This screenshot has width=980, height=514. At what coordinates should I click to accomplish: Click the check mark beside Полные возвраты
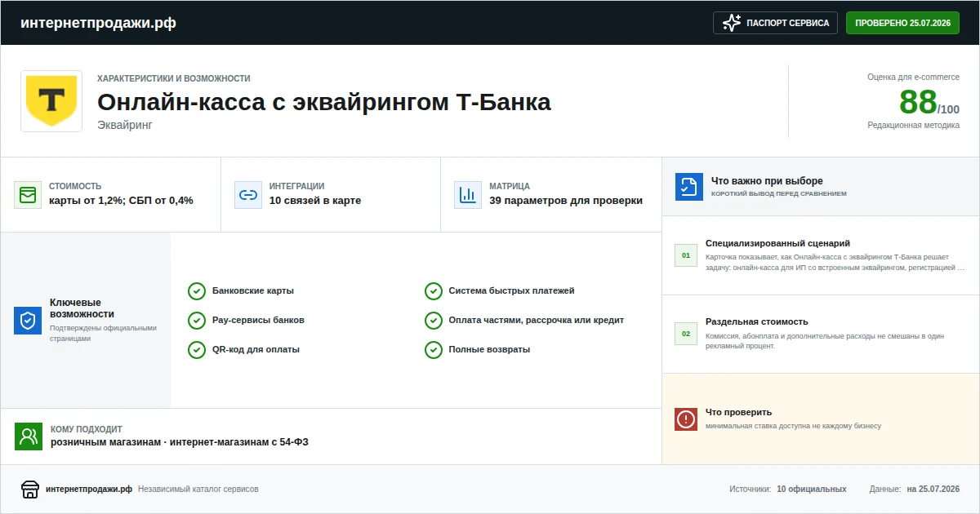click(x=434, y=350)
